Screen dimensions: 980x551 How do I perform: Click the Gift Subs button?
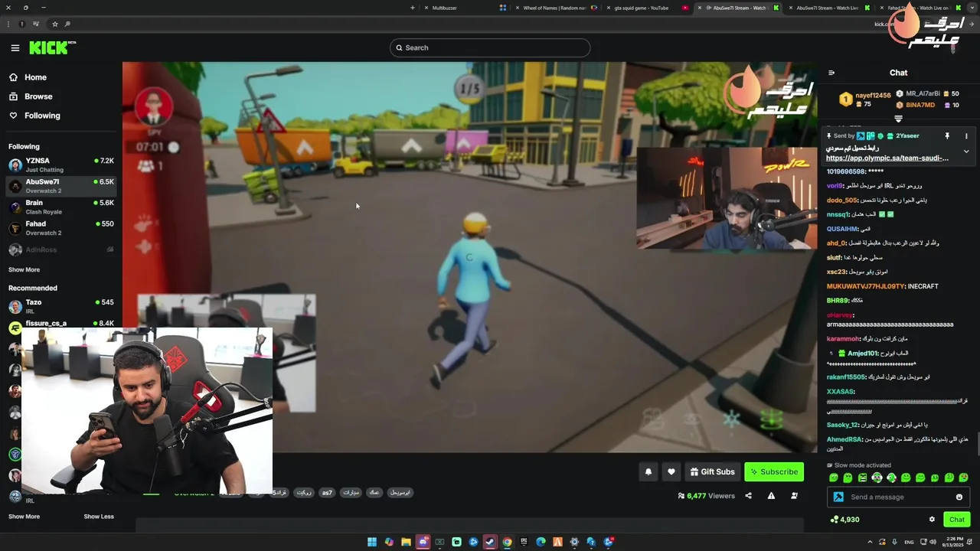[712, 472]
